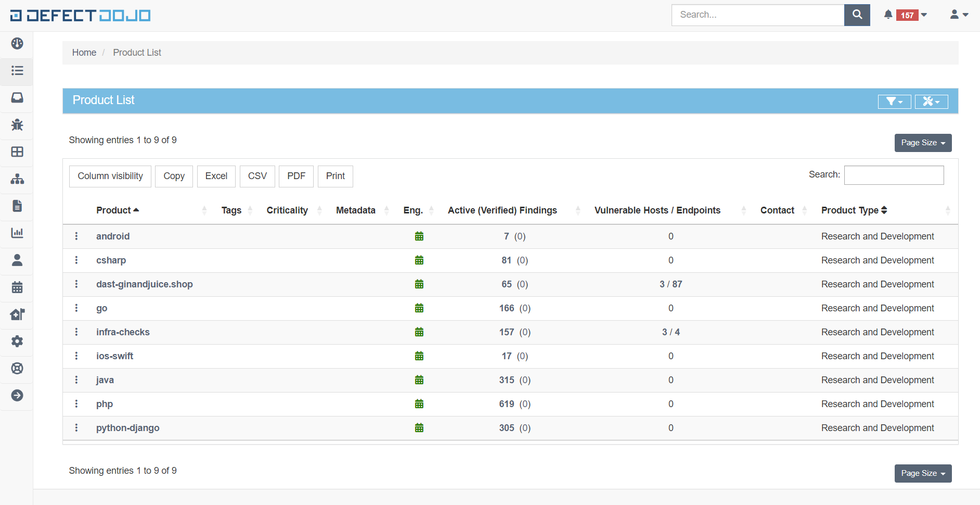The width and height of the screenshot is (980, 505).
Task: Click engagement calendar icon for android
Action: (419, 236)
